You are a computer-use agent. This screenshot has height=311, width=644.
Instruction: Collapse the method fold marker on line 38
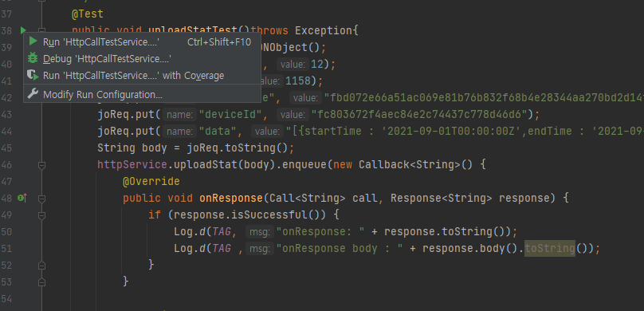tap(41, 30)
